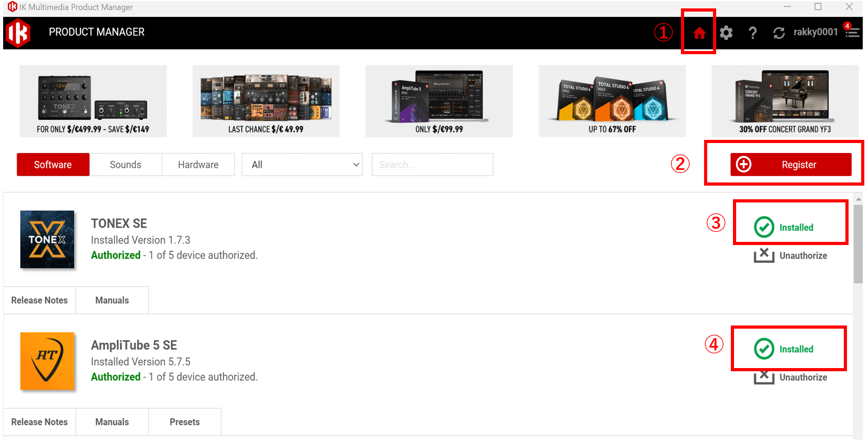Switch to the Sounds tab
The image size is (868, 448).
126,165
